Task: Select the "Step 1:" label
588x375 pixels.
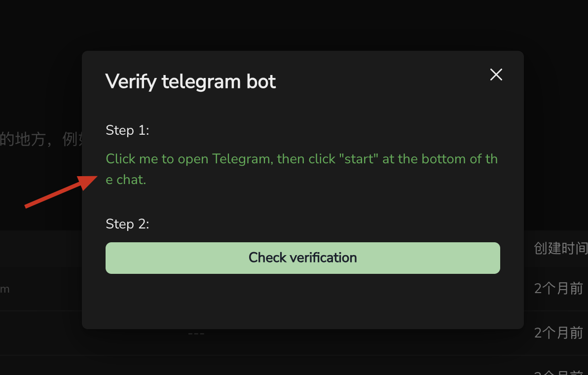Action: point(127,130)
